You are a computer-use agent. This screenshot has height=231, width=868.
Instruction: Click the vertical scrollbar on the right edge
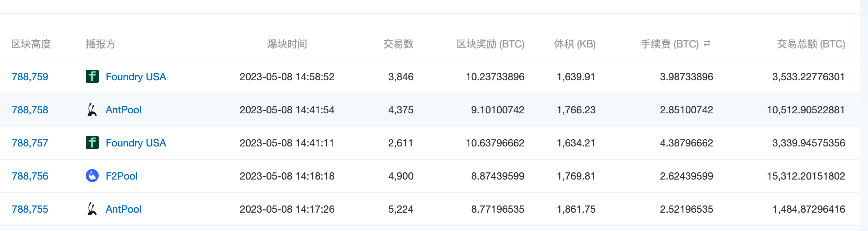[x=864, y=115]
